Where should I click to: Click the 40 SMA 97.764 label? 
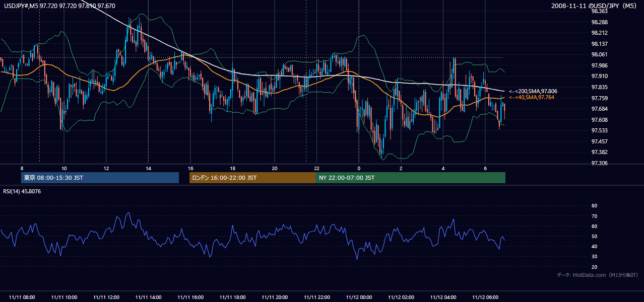(532, 97)
